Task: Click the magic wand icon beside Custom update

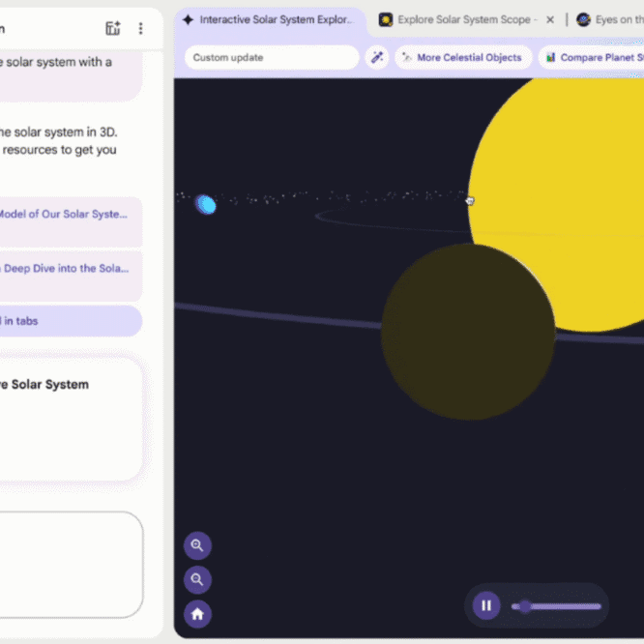Action: [377, 58]
